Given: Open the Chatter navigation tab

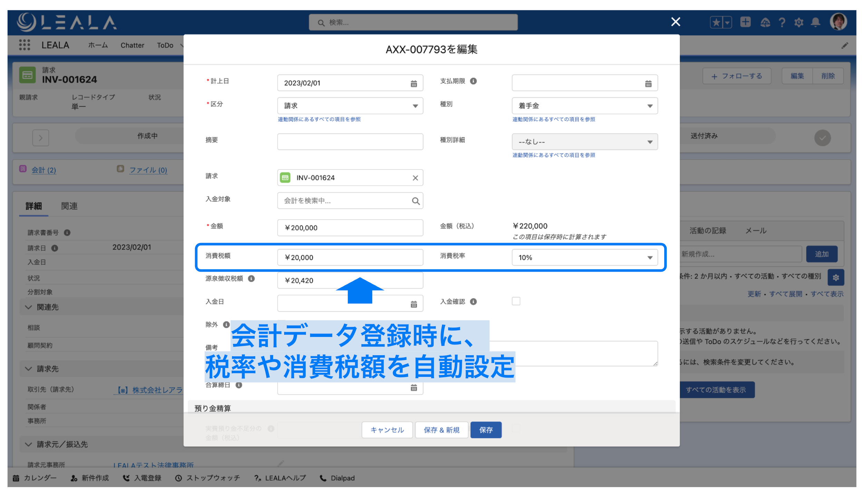Looking at the screenshot, I should [132, 45].
